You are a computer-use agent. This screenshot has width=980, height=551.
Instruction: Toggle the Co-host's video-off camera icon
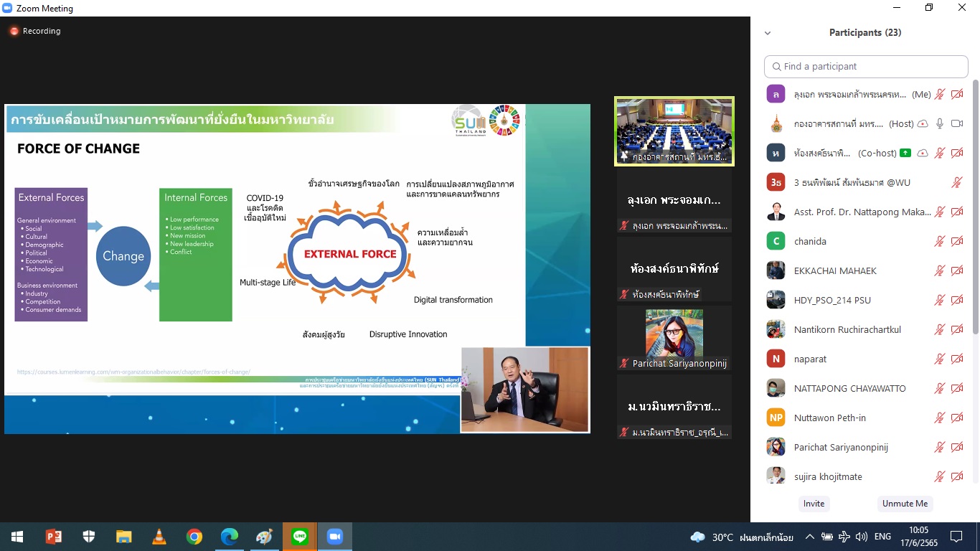point(956,153)
